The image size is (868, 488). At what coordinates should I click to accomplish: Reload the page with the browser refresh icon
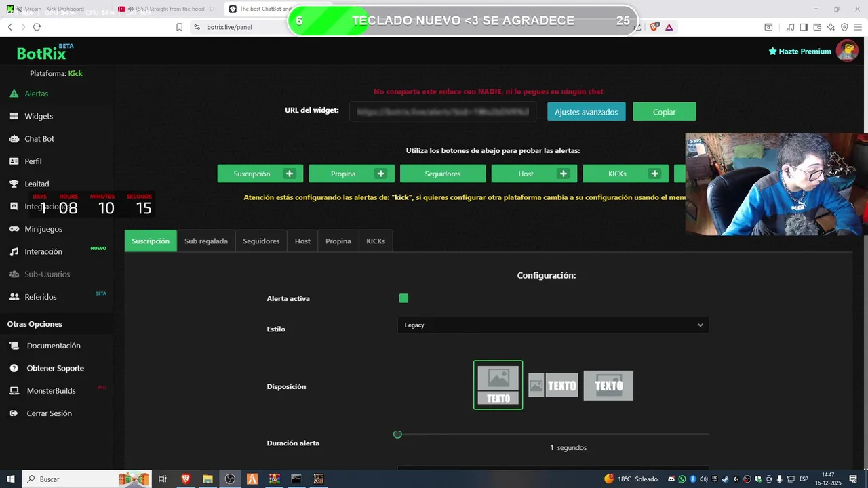click(x=37, y=27)
